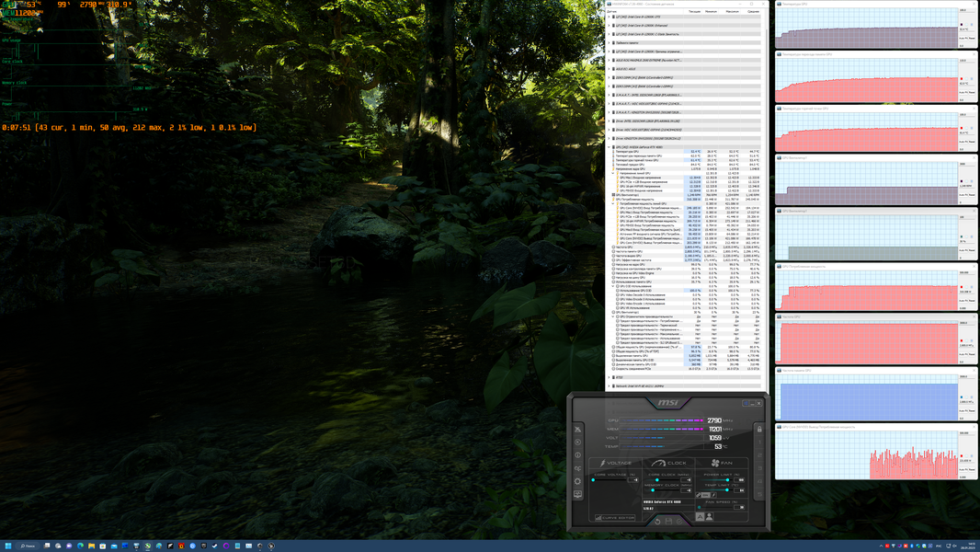Select profile slot 3 in Afterburner
The image size is (980, 552).
[759, 467]
